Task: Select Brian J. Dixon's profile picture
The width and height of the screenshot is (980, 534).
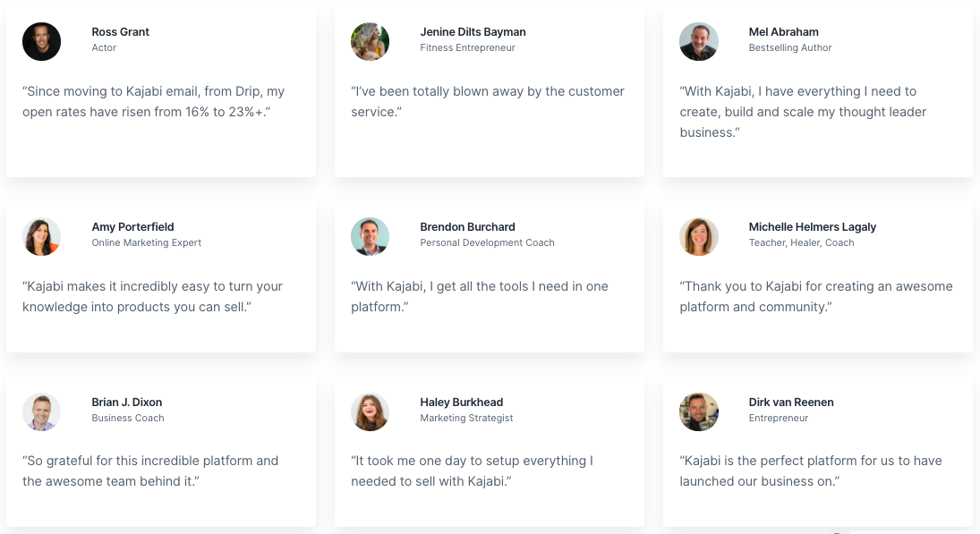Action: (41, 411)
